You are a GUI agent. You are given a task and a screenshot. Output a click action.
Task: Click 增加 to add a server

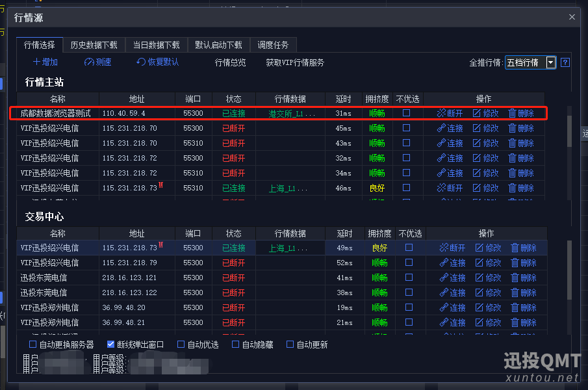click(x=45, y=62)
